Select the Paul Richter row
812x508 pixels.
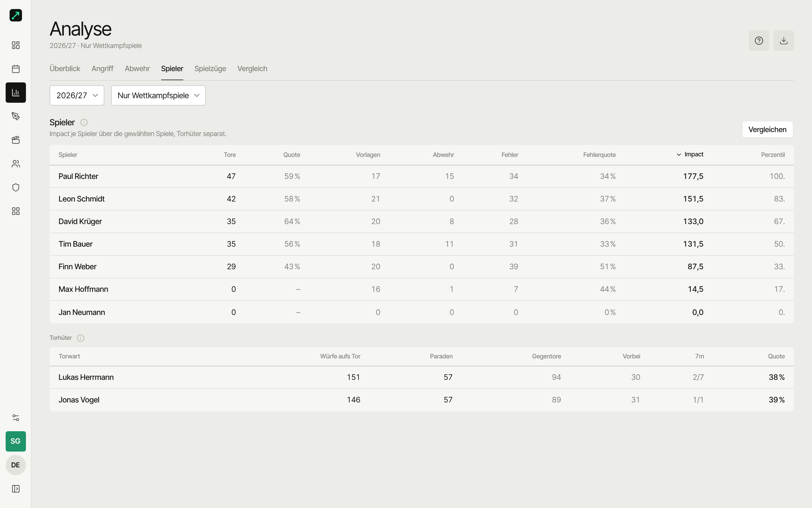coord(422,176)
